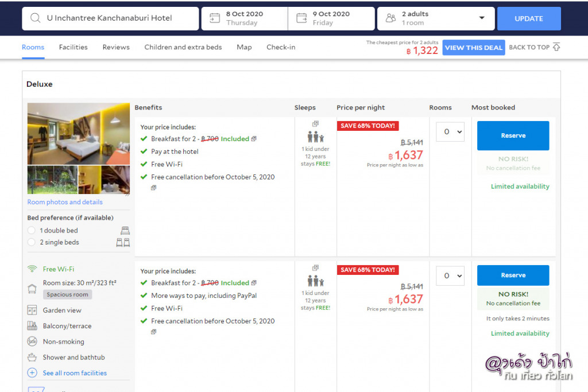This screenshot has width=588, height=392.
Task: Open the second room quantity dropdown
Action: (450, 276)
